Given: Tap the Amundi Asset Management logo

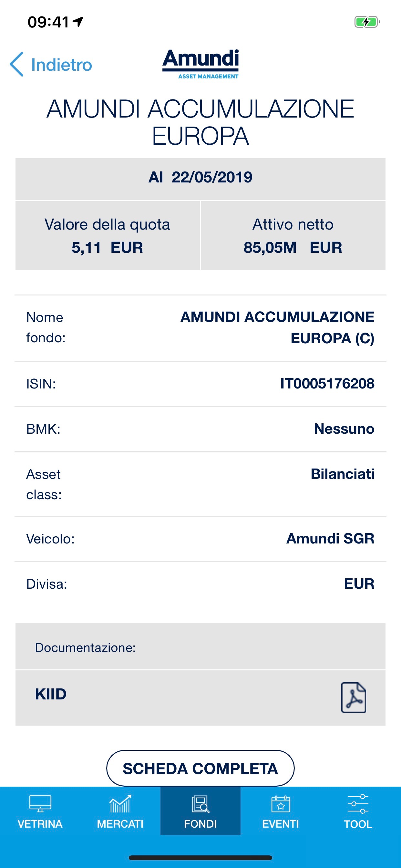Looking at the screenshot, I should coord(200,64).
